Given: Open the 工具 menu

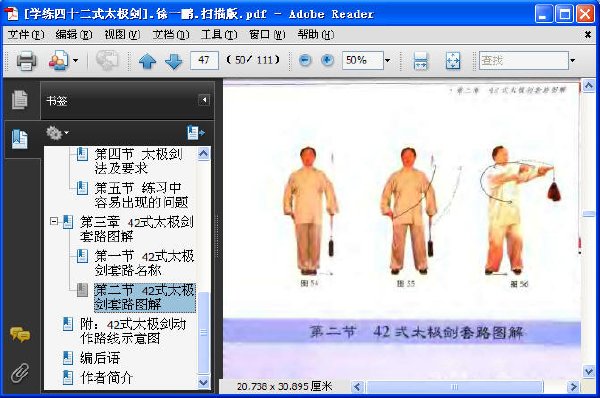Looking at the screenshot, I should (x=219, y=35).
